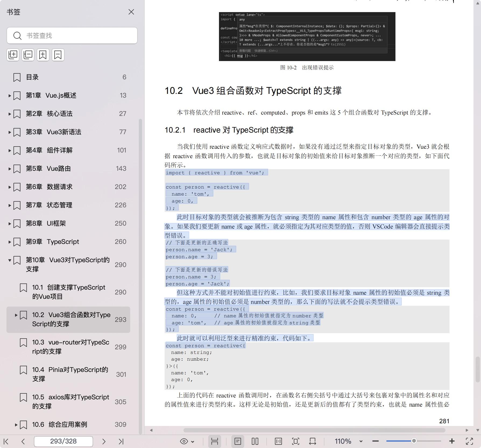Jump to 第6章 数据请求
The image size is (481, 448).
(49, 187)
